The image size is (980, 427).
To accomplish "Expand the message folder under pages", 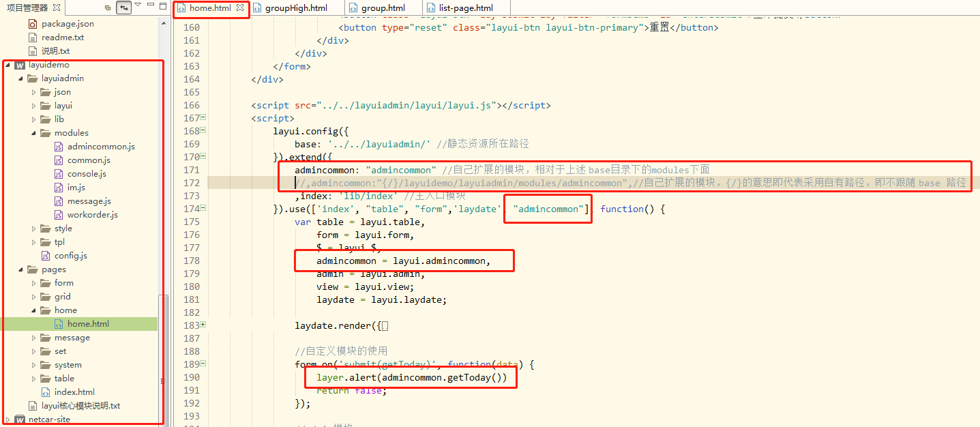I will (x=34, y=338).
